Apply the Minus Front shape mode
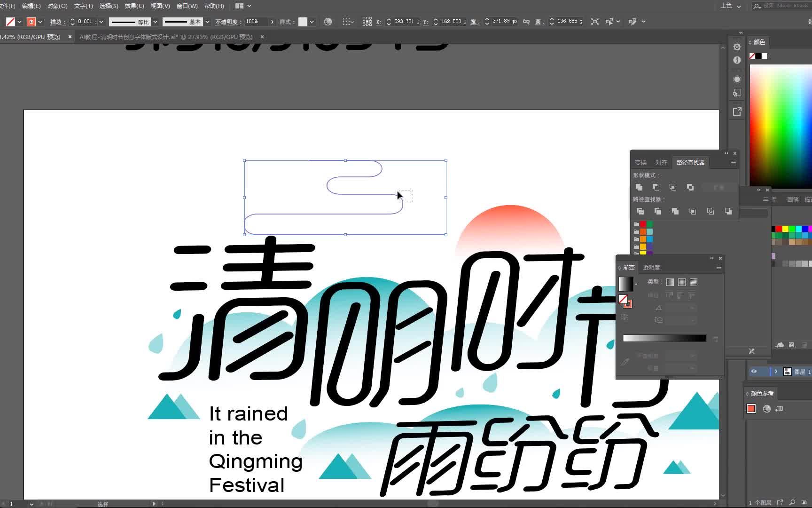Image resolution: width=812 pixels, height=508 pixels. pyautogui.click(x=656, y=187)
